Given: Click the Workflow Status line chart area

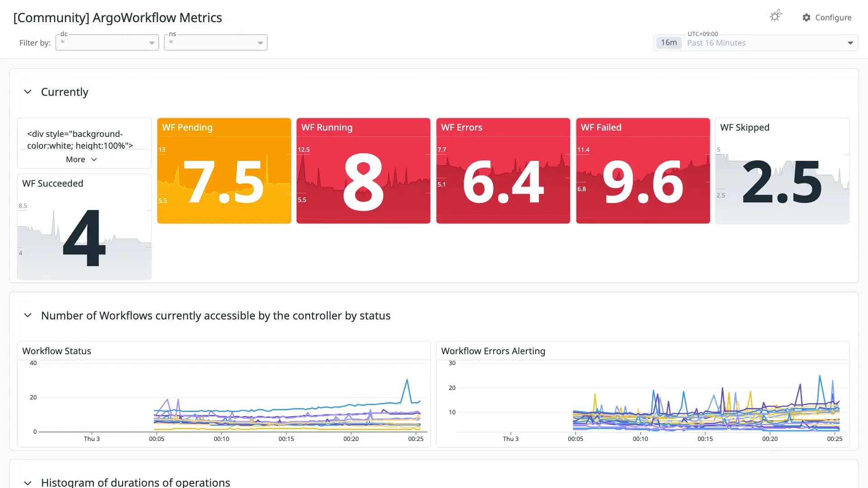Looking at the screenshot, I should coord(233,398).
